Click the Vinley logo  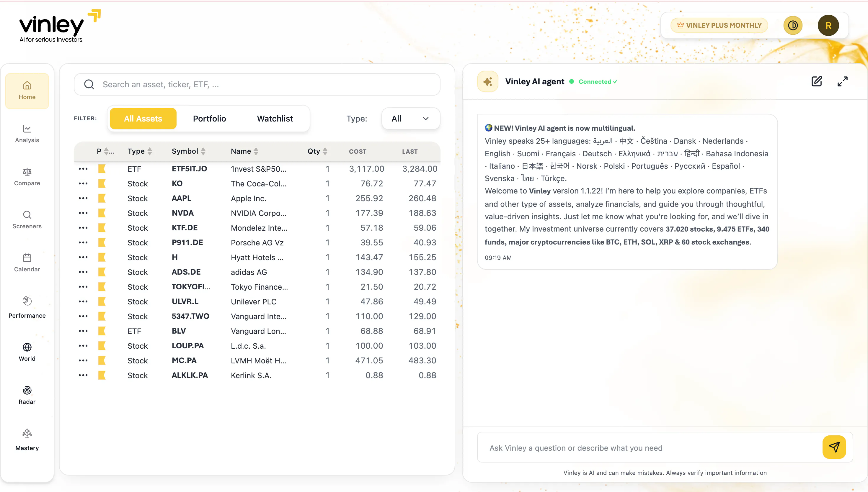pyautogui.click(x=60, y=26)
